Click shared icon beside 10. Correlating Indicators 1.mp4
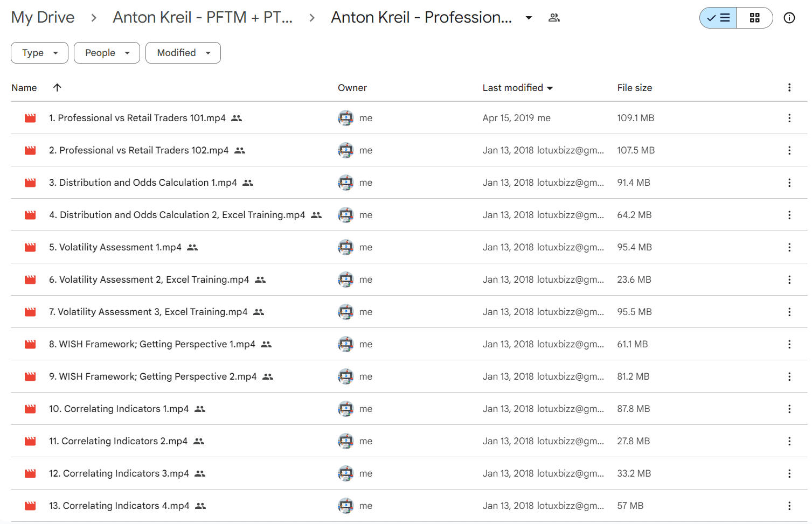The width and height of the screenshot is (812, 524). click(x=200, y=409)
